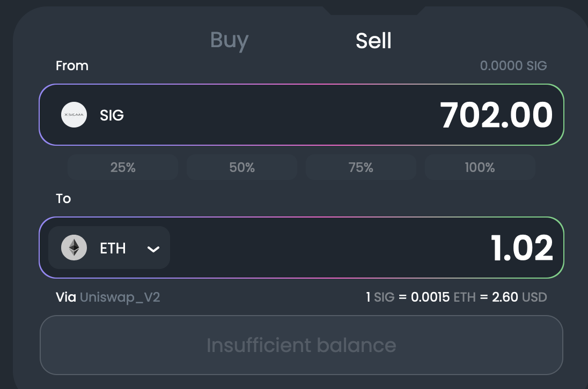Viewport: 588px width, 389px height.
Task: Click the SIG token name label
Action: pos(112,115)
